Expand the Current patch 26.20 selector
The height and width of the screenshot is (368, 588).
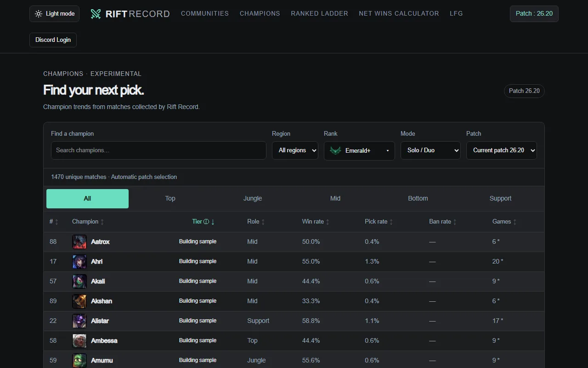coord(502,150)
